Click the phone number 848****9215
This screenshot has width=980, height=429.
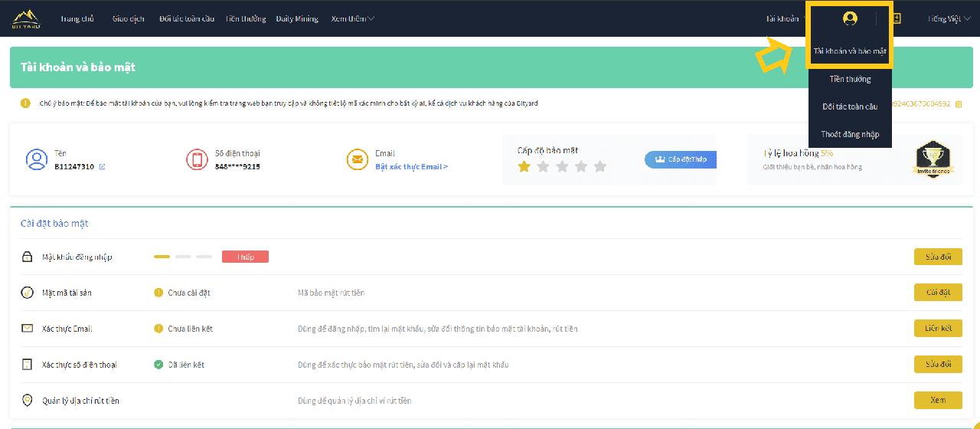point(237,166)
